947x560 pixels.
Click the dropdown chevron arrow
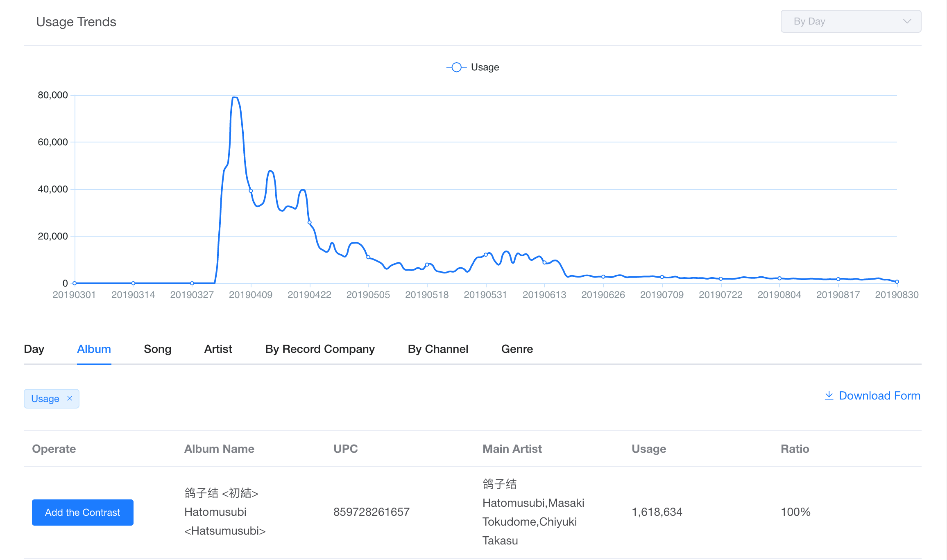tap(907, 21)
